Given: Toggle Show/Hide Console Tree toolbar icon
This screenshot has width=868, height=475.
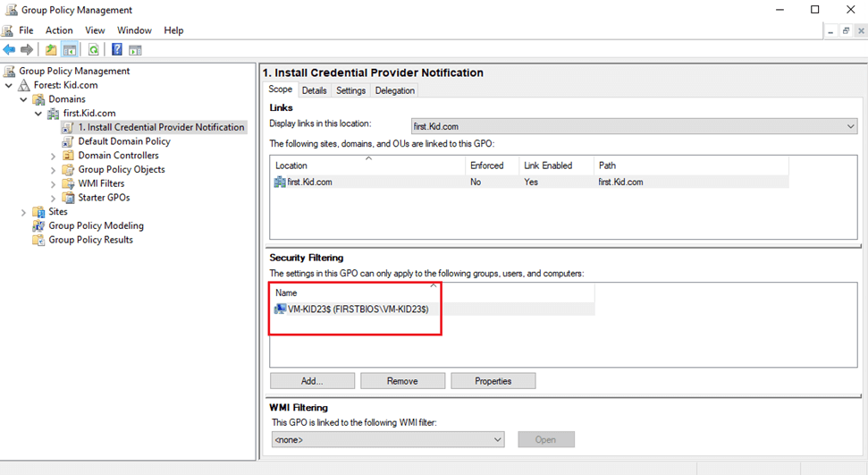Looking at the screenshot, I should pyautogui.click(x=69, y=50).
